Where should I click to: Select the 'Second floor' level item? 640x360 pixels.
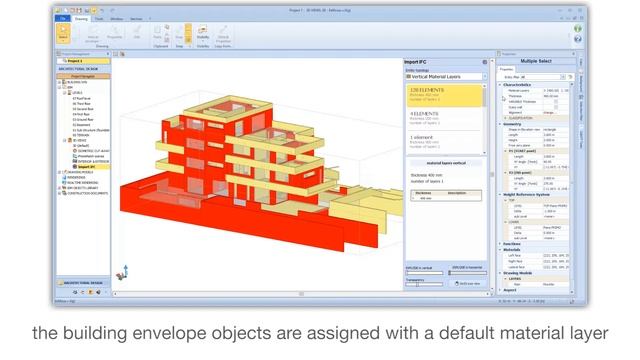click(x=83, y=109)
